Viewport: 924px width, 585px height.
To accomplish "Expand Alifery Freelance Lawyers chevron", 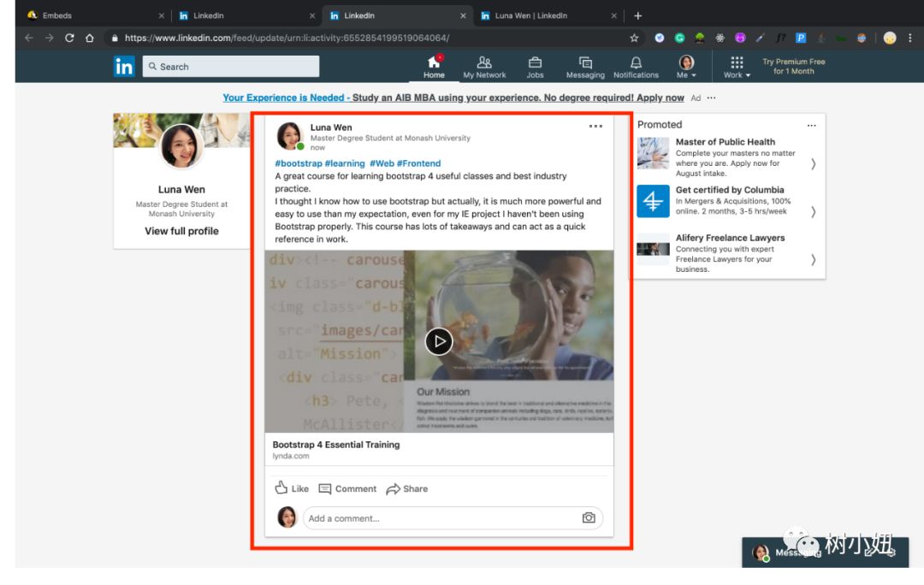I will coord(814,259).
